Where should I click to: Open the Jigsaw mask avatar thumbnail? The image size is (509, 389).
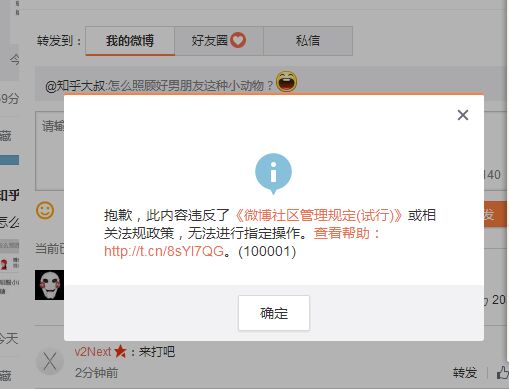49,285
